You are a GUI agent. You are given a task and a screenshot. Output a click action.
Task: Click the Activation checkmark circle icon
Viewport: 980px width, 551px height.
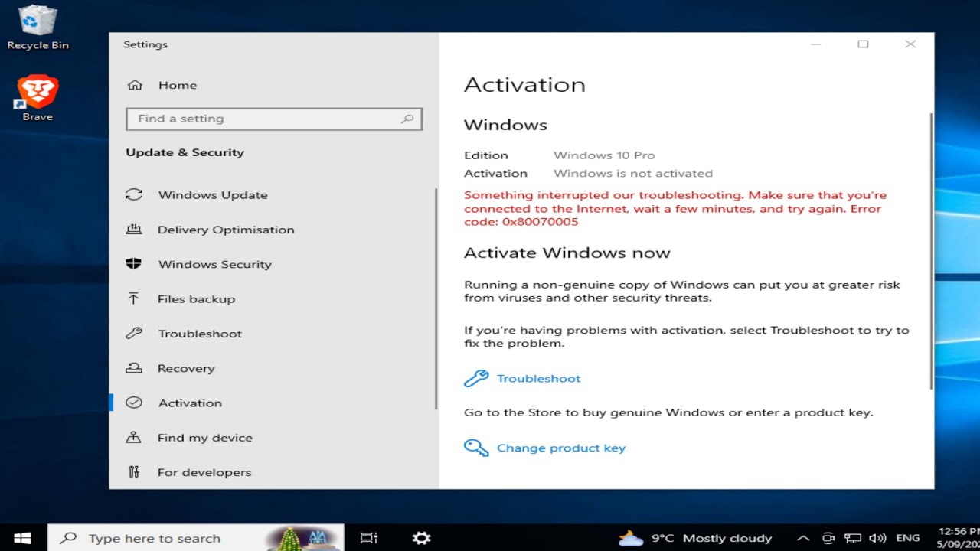(x=134, y=403)
